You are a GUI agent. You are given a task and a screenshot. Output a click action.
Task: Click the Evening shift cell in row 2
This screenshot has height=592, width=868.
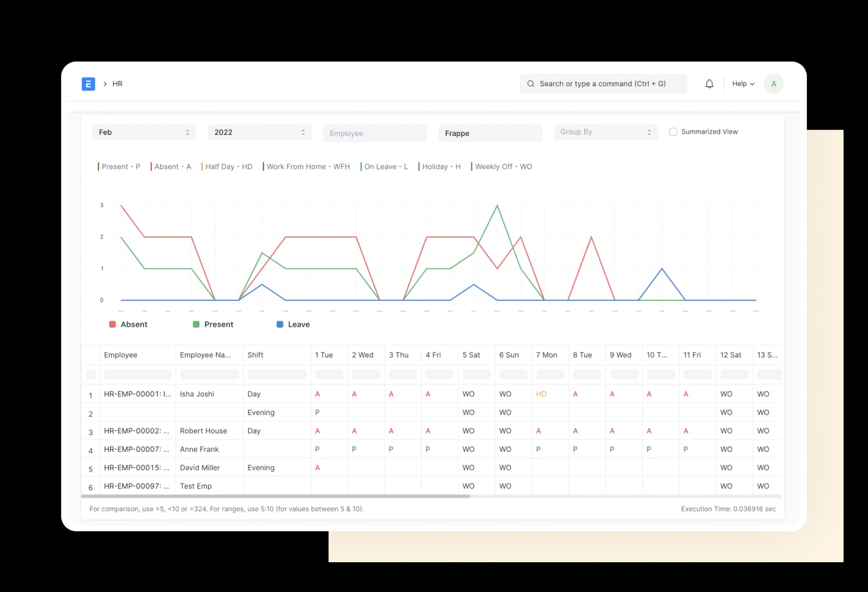click(277, 413)
